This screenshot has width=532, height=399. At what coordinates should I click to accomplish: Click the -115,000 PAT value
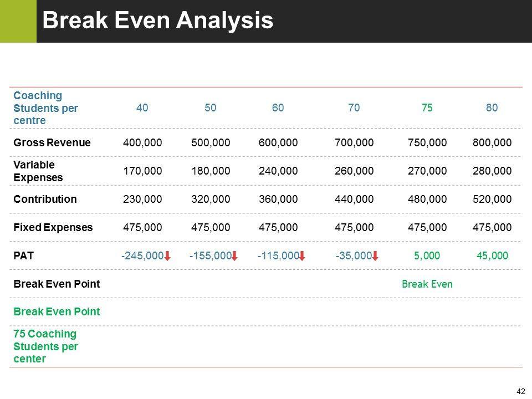pyautogui.click(x=279, y=256)
